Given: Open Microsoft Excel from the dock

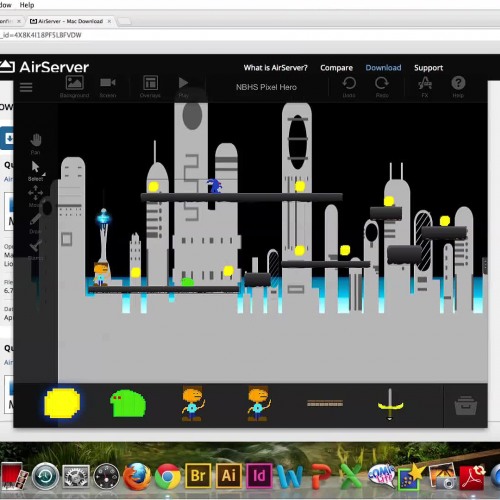Looking at the screenshot, I should click(351, 477).
